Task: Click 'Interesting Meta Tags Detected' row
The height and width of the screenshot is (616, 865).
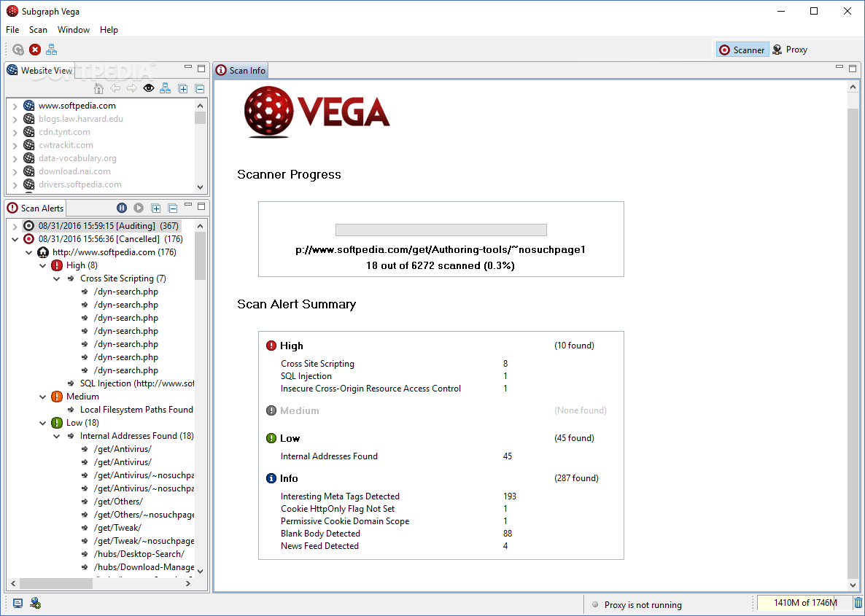Action: pyautogui.click(x=398, y=496)
